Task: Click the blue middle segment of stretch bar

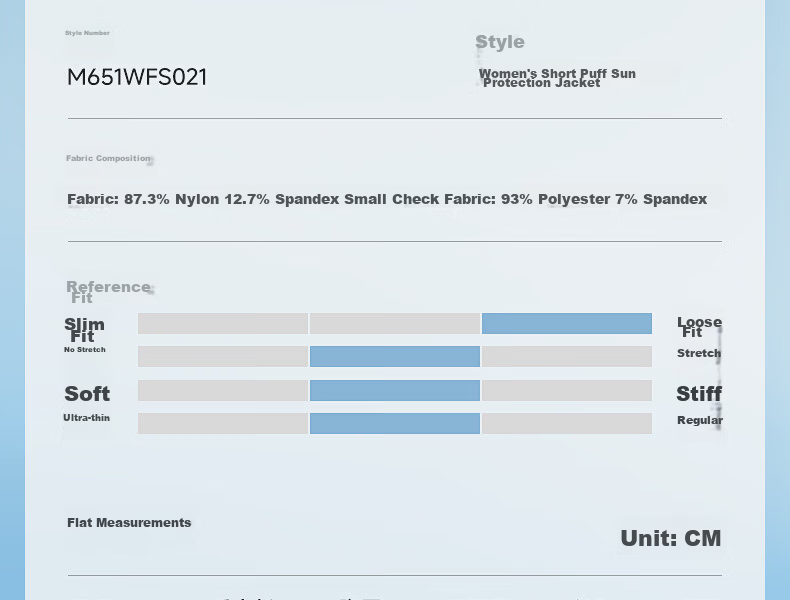Action: pos(395,356)
